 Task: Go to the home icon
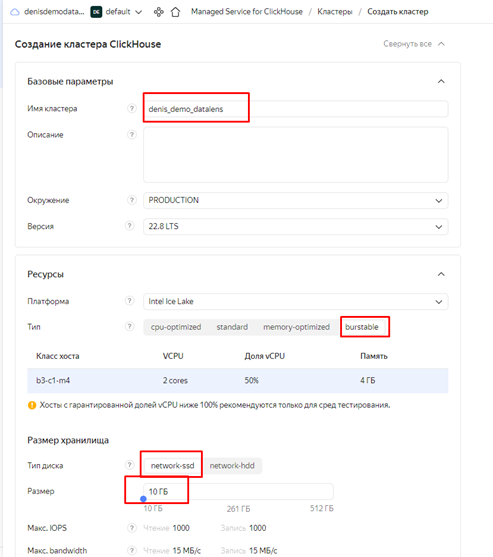(x=175, y=12)
